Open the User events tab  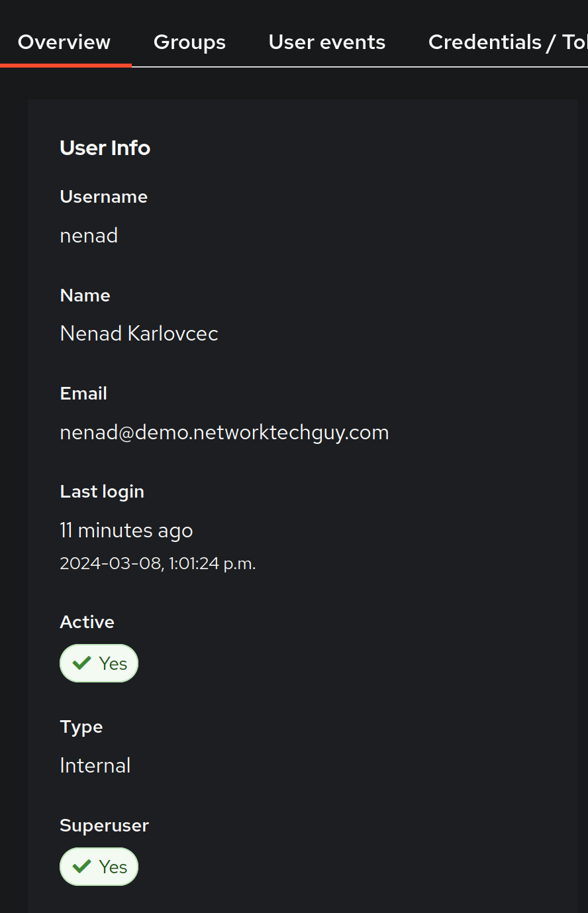[327, 42]
